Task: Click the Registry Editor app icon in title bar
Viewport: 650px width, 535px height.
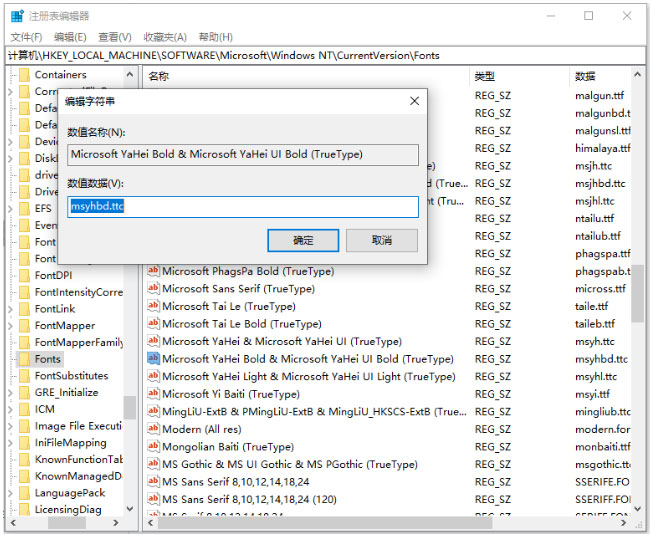Action: click(17, 16)
